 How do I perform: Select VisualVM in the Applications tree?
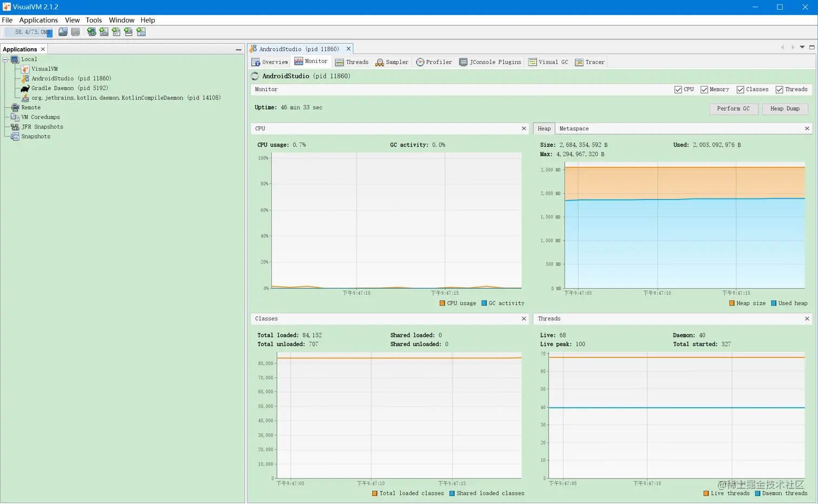pyautogui.click(x=39, y=69)
